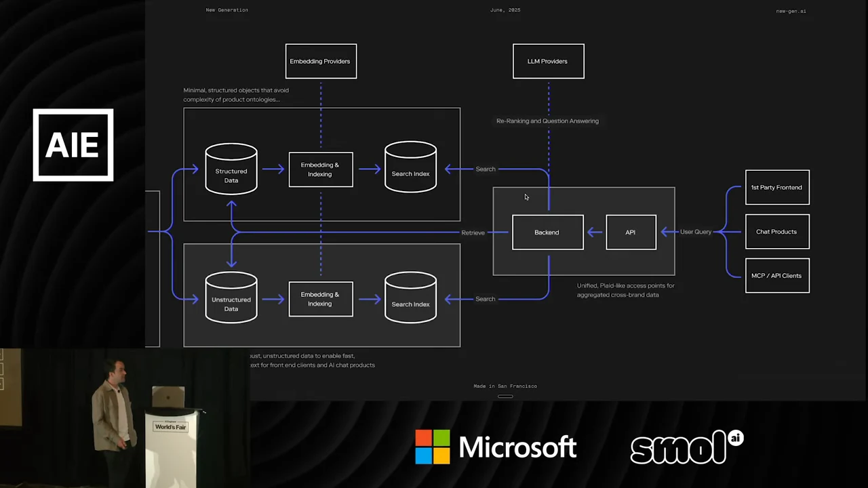Click the 'Retrieve' arrow label
The width and height of the screenshot is (868, 488).
tap(473, 232)
